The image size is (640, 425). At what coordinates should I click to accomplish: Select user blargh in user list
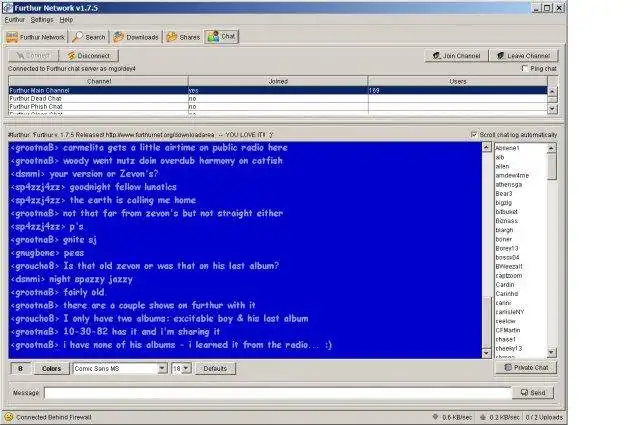tap(504, 230)
